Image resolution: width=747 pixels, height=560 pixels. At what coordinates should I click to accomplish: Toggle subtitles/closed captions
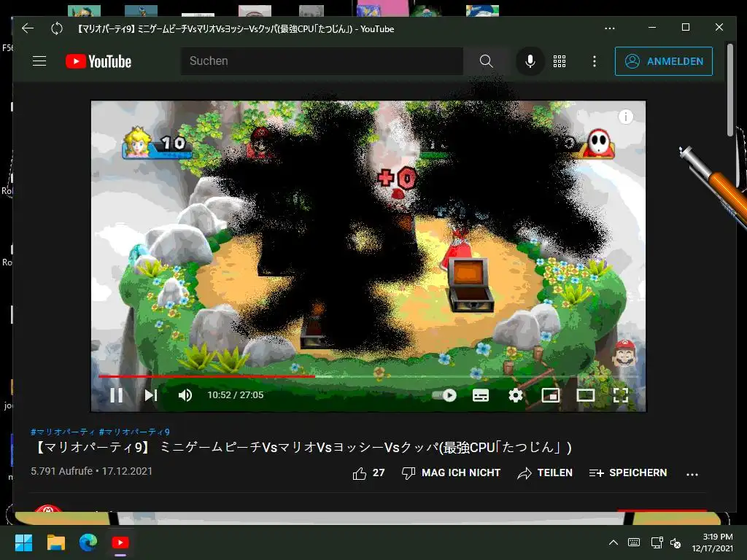[480, 395]
